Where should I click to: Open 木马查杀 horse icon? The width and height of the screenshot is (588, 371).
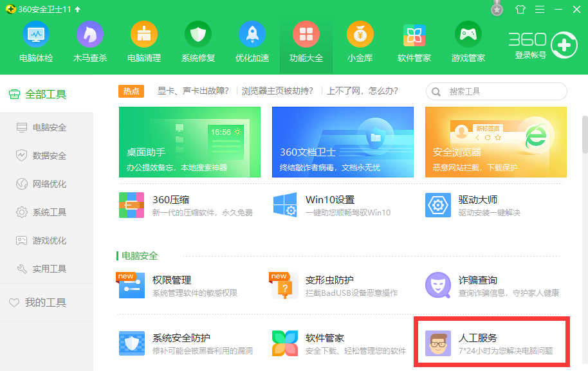(90, 35)
